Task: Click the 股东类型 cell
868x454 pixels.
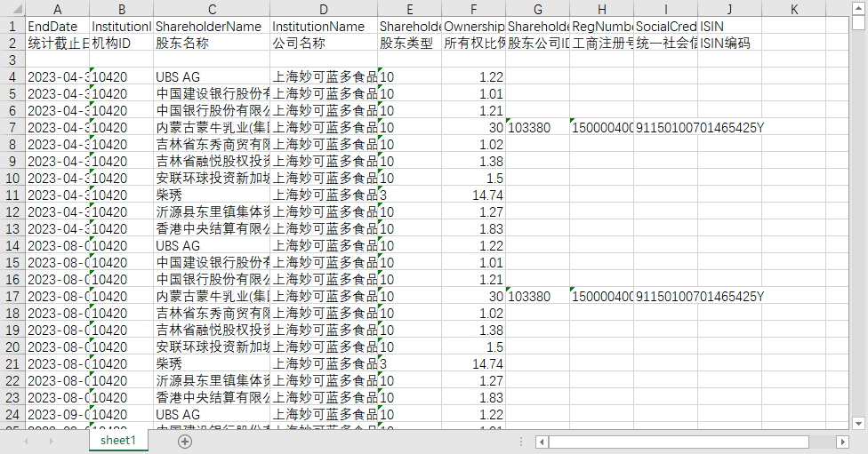Action: [x=410, y=44]
